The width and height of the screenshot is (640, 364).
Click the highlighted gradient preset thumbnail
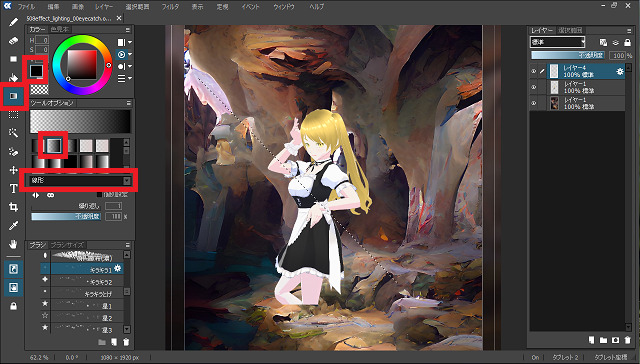53,145
